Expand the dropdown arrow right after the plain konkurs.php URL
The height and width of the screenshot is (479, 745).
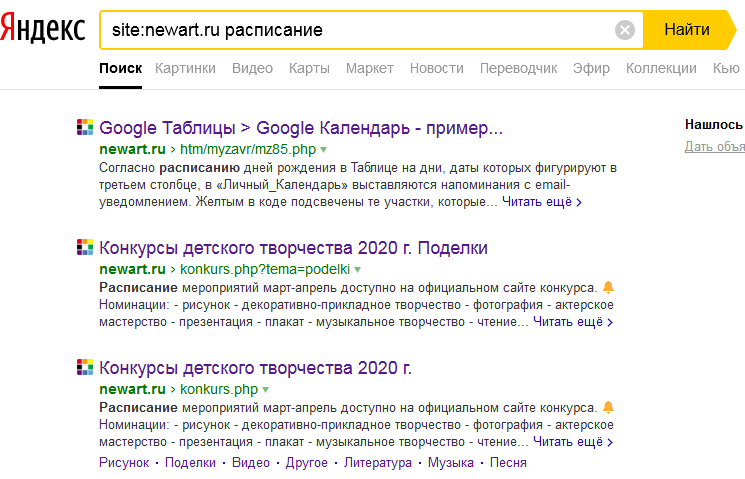266,390
